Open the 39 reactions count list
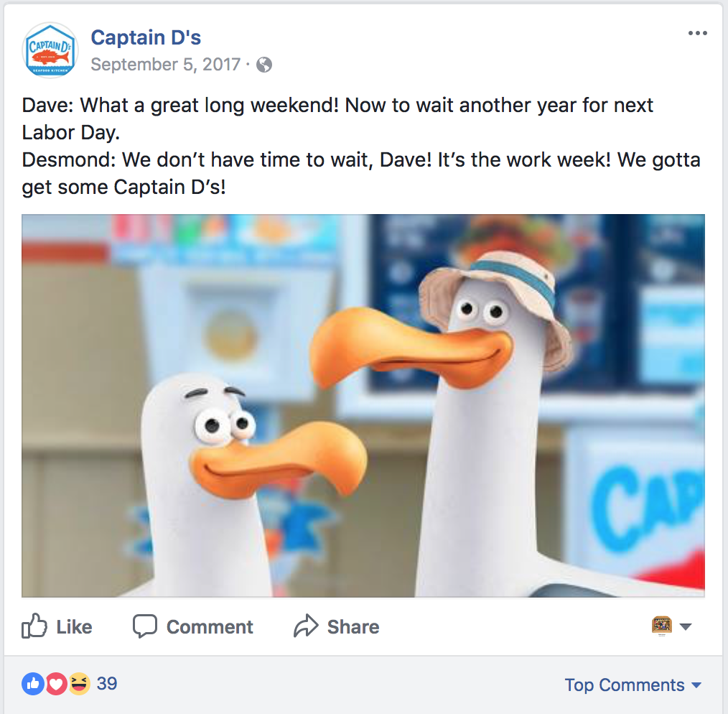Viewport: 728px width, 714px height. point(107,683)
